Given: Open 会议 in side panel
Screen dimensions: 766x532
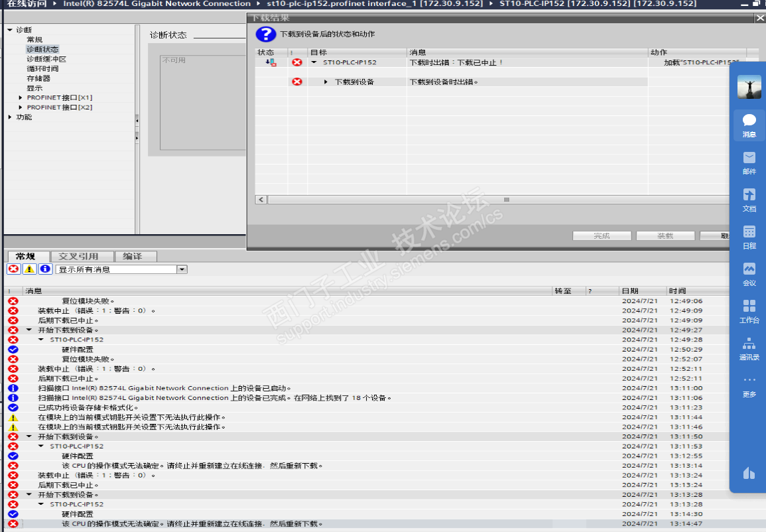Looking at the screenshot, I should coord(749,275).
